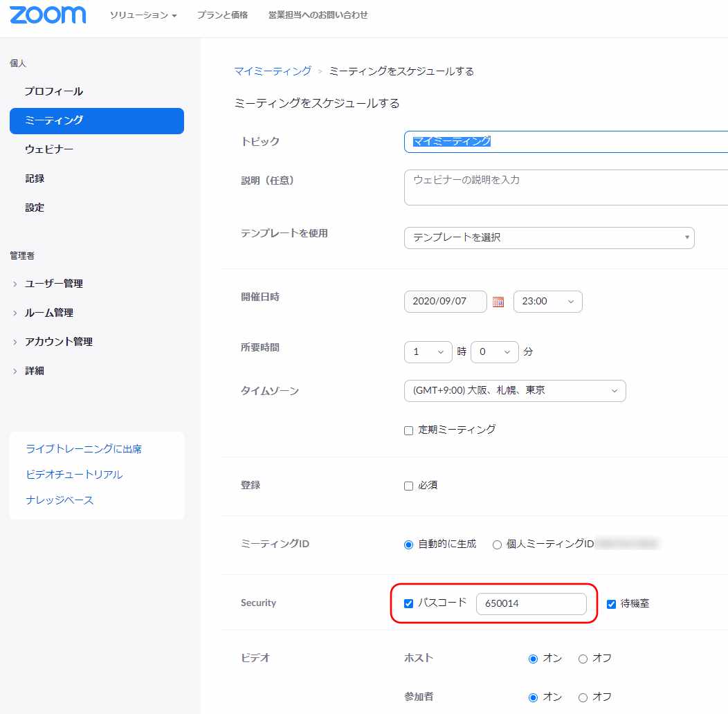The image size is (728, 714).
Task: Open プランと価格 page
Action: coord(222,15)
